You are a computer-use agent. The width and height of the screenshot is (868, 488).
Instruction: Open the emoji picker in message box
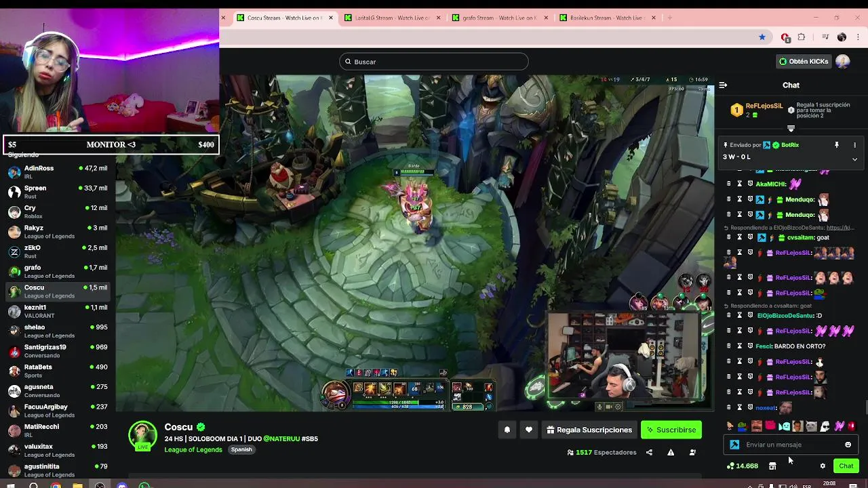pos(848,445)
